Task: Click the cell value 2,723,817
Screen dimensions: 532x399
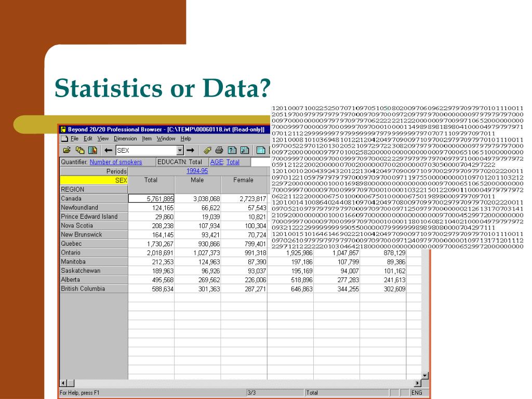Action: coord(244,198)
